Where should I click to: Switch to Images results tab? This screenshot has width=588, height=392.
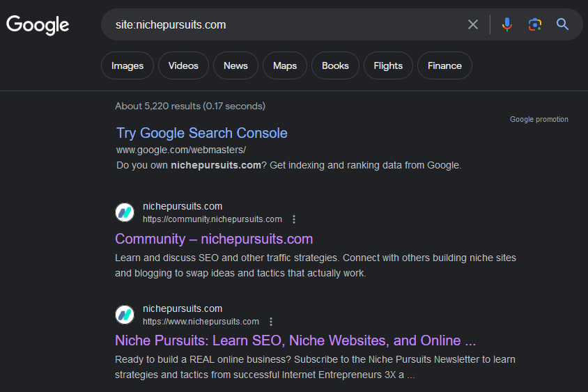(x=127, y=65)
